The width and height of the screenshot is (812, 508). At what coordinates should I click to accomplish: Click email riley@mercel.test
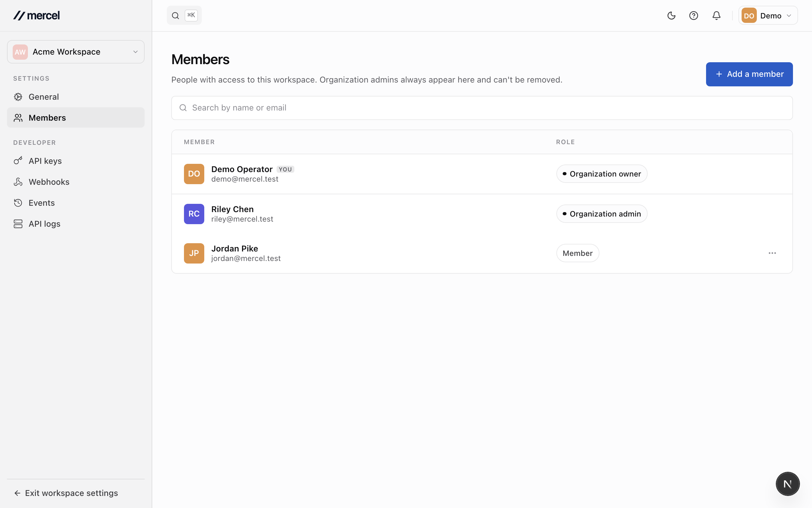(242, 219)
